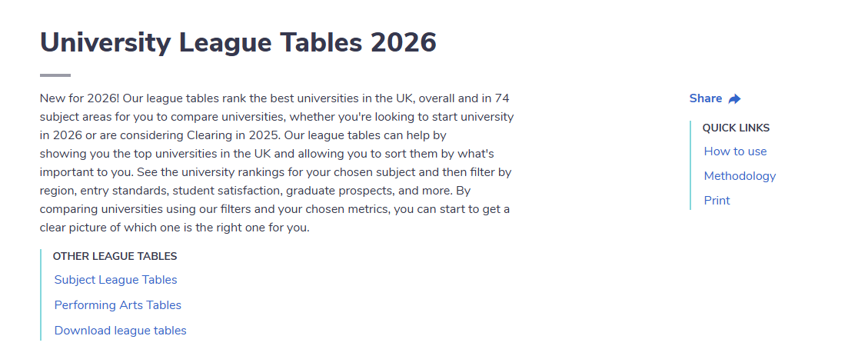Open the Share link text
This screenshot has width=868, height=346.
(x=706, y=98)
